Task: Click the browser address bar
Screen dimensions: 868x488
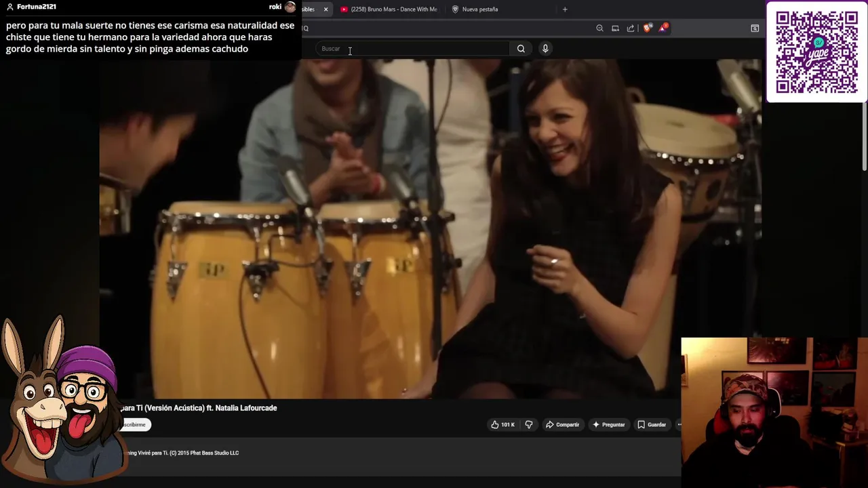Action: coord(446,28)
